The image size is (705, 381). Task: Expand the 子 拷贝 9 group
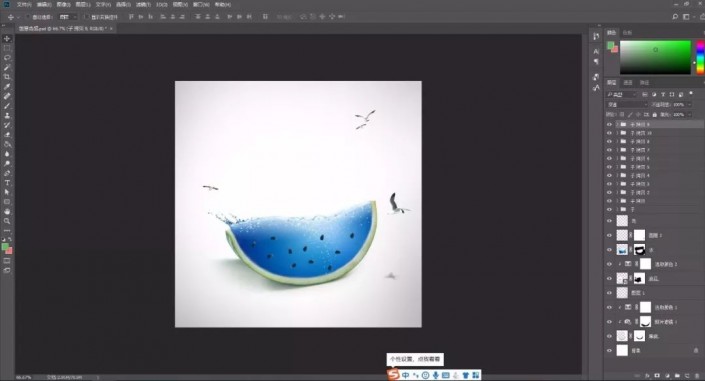coord(617,125)
